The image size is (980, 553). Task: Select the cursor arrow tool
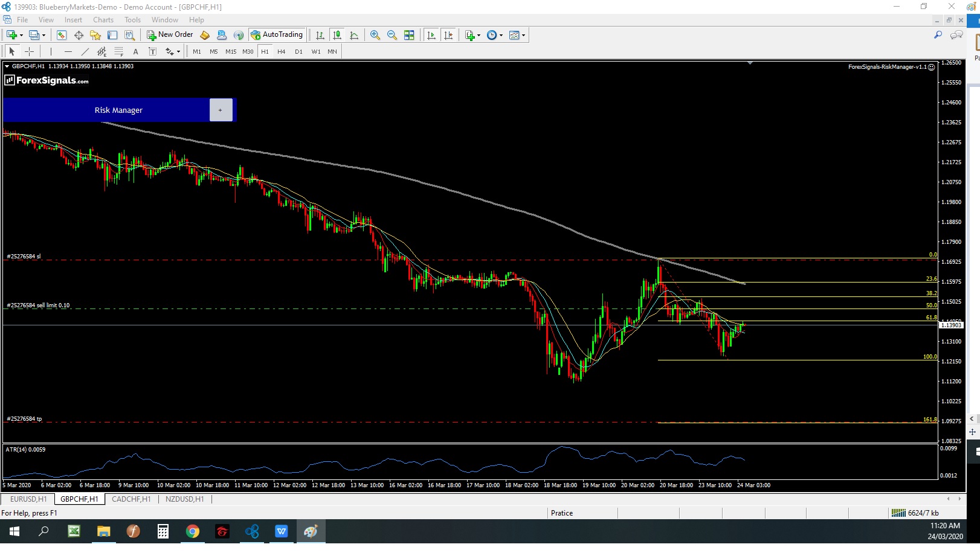[x=12, y=51]
